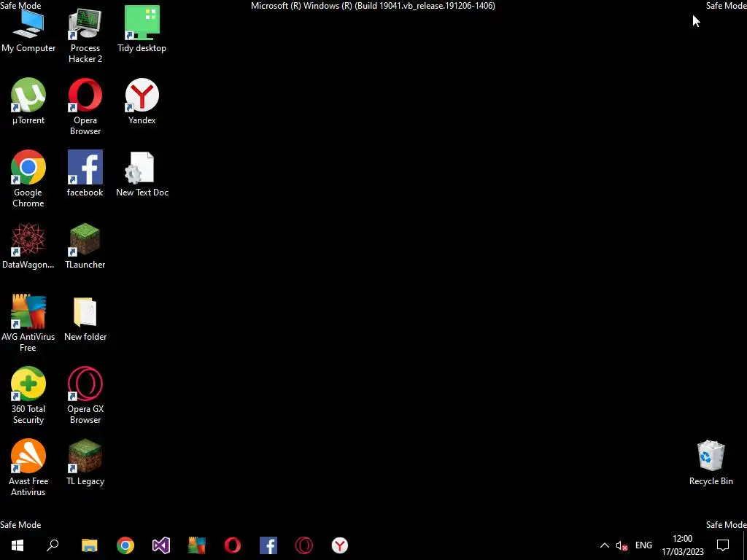Open the Windows Start menu
The image size is (747, 560).
pos(18,545)
